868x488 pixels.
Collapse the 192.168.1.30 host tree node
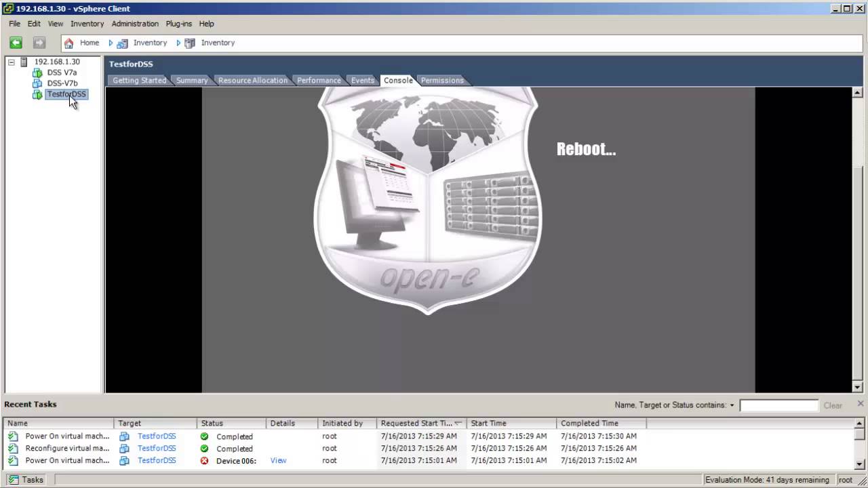coord(12,62)
